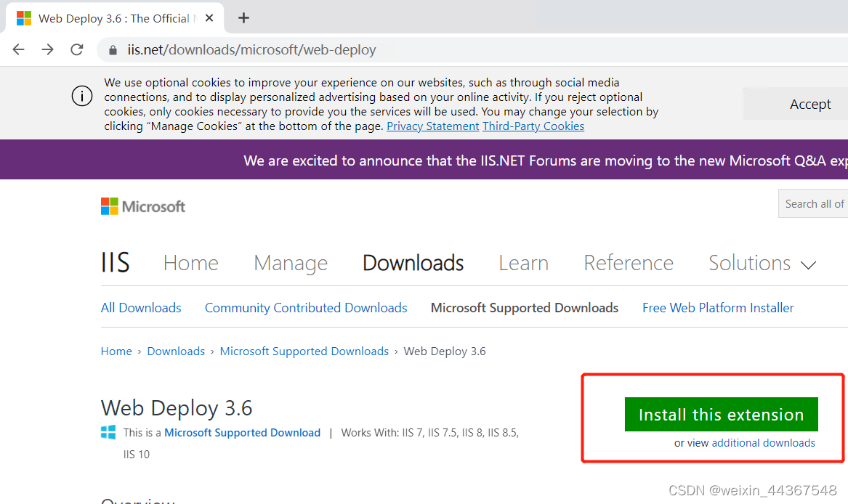Open the Manage nav item

[291, 263]
